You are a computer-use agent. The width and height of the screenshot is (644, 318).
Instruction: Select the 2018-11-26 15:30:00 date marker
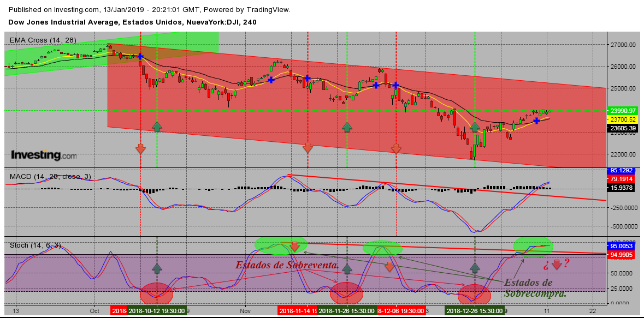[x=347, y=311]
